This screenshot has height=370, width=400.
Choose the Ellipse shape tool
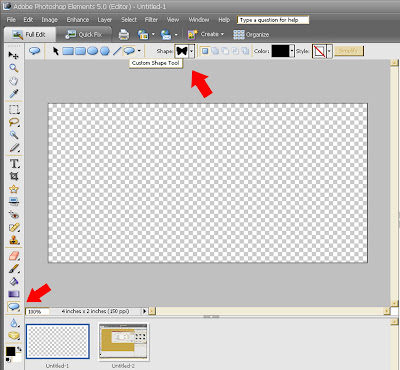pos(92,51)
